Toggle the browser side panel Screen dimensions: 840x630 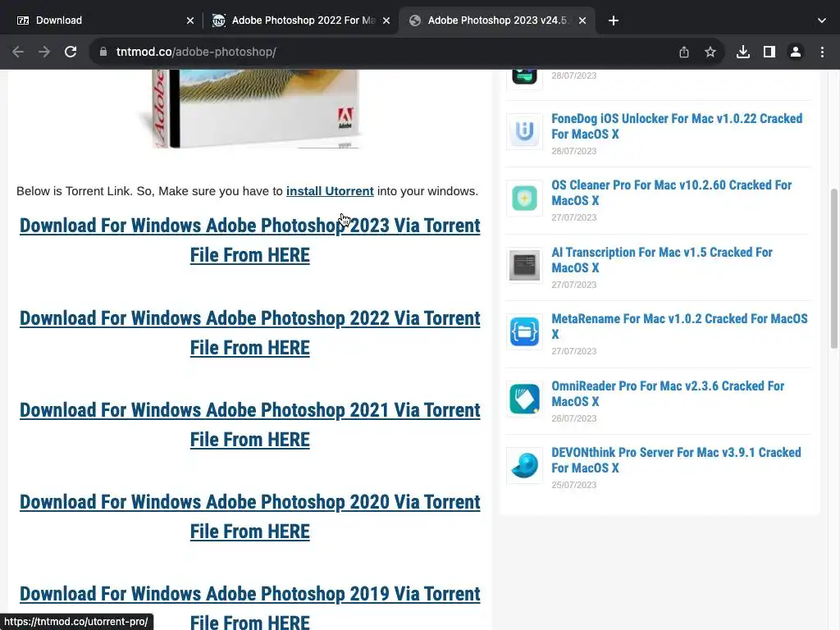click(769, 52)
